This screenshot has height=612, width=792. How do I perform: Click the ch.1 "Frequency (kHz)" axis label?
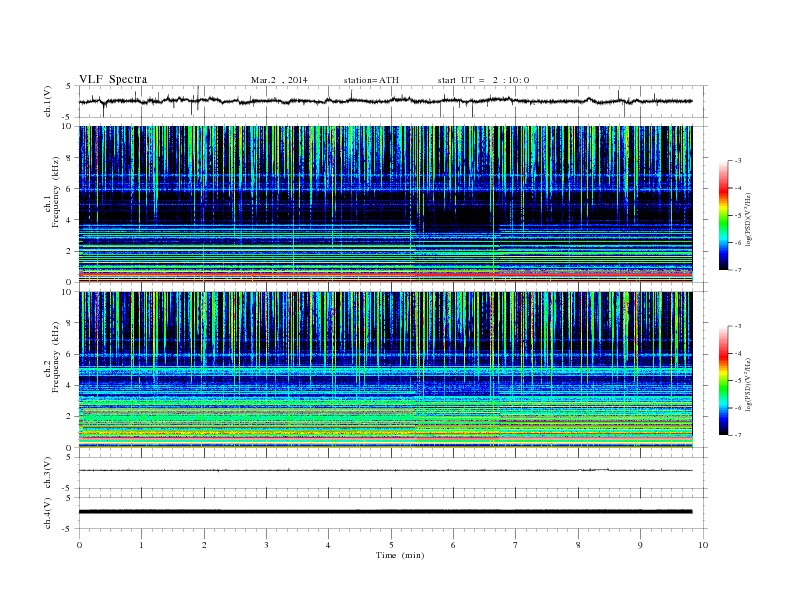55,192
